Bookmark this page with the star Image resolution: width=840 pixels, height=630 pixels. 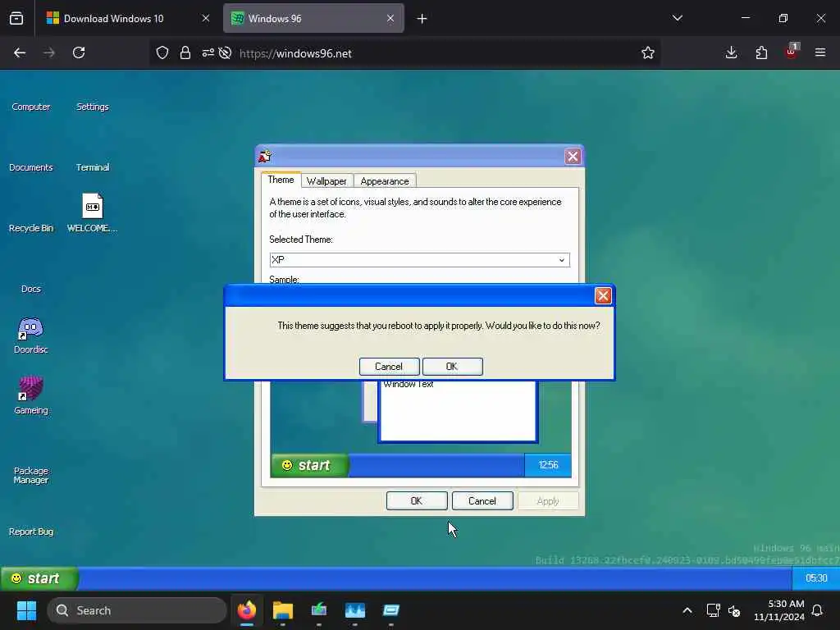click(648, 52)
